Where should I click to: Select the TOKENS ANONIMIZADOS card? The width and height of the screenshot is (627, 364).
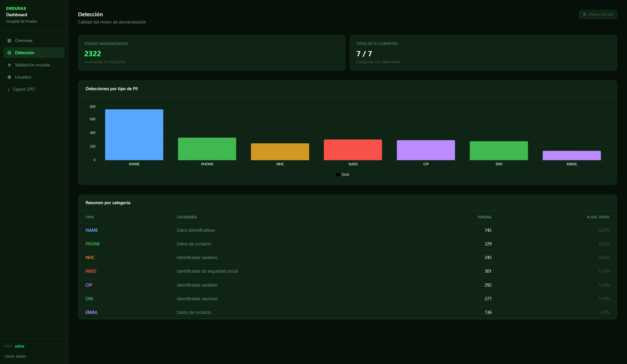pyautogui.click(x=211, y=52)
